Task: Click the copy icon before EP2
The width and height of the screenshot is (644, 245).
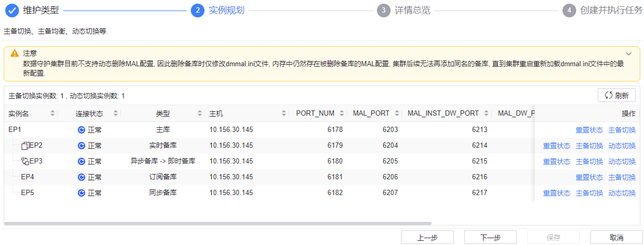Action: pyautogui.click(x=25, y=146)
